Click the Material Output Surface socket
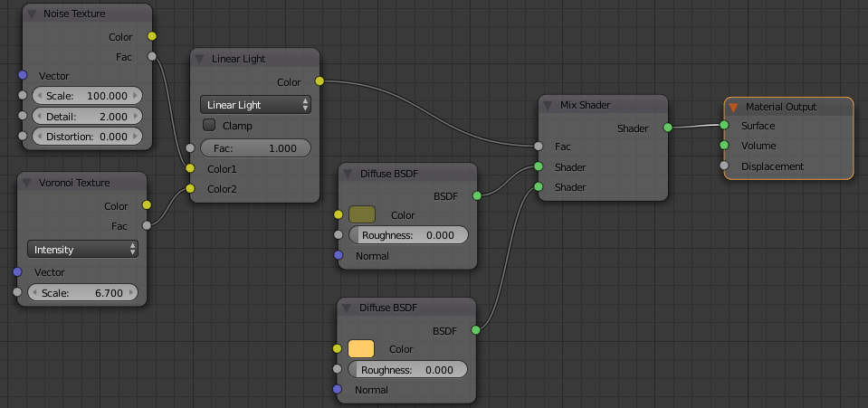868x408 pixels. [x=724, y=125]
